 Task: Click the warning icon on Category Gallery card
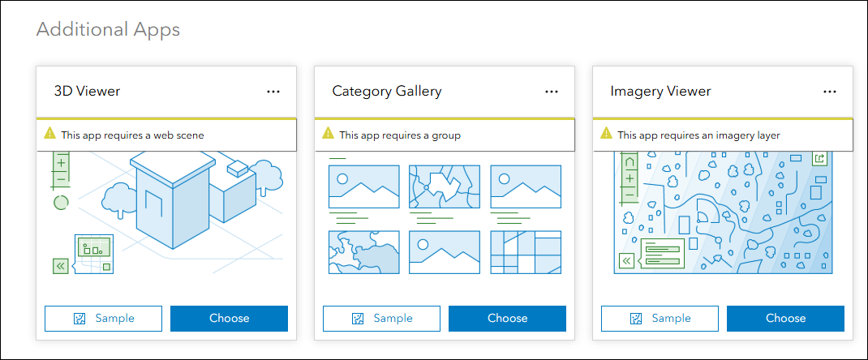[x=329, y=134]
